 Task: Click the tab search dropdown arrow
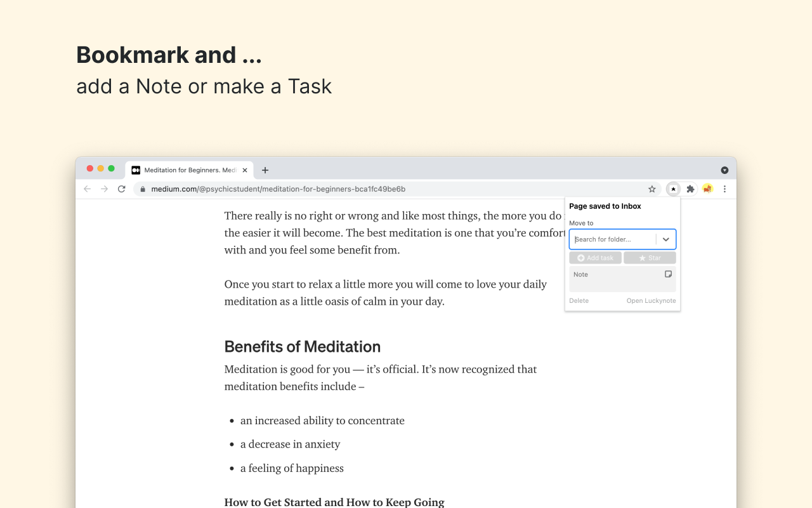point(724,170)
